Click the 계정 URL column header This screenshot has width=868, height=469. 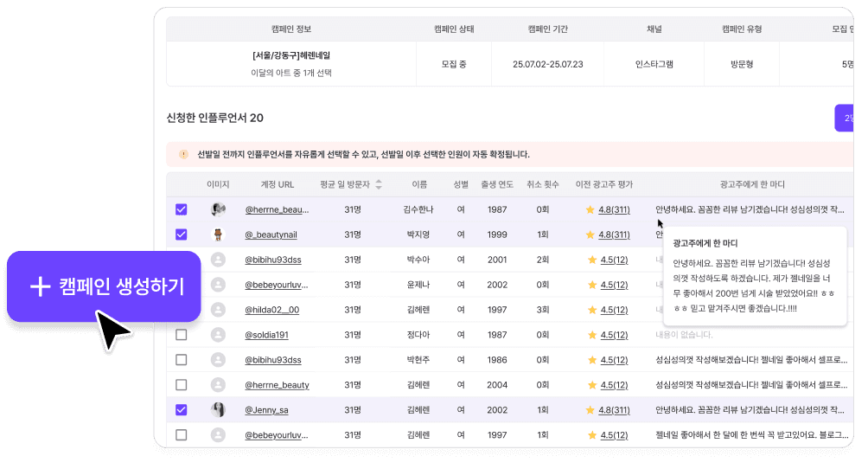click(x=278, y=184)
